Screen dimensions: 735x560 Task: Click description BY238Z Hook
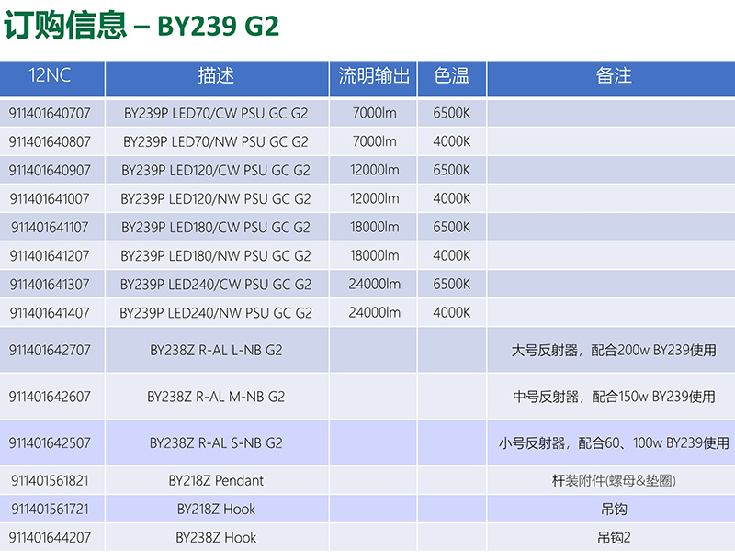click(216, 538)
